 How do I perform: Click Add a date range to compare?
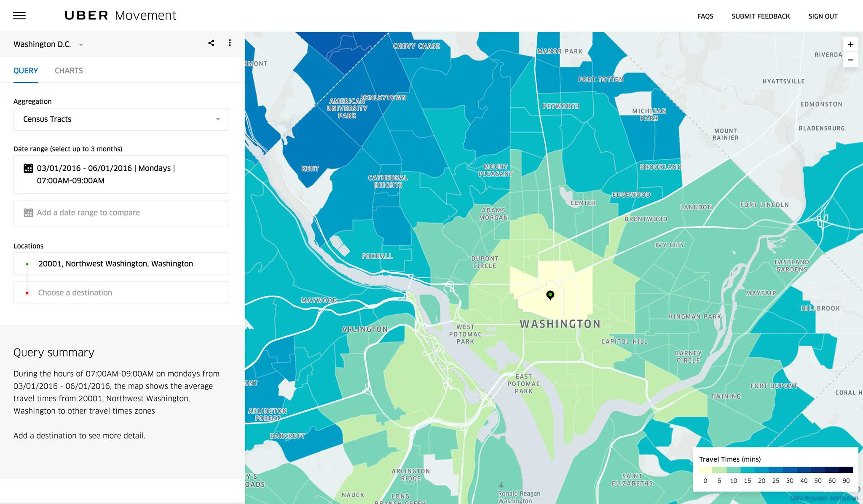pyautogui.click(x=88, y=213)
